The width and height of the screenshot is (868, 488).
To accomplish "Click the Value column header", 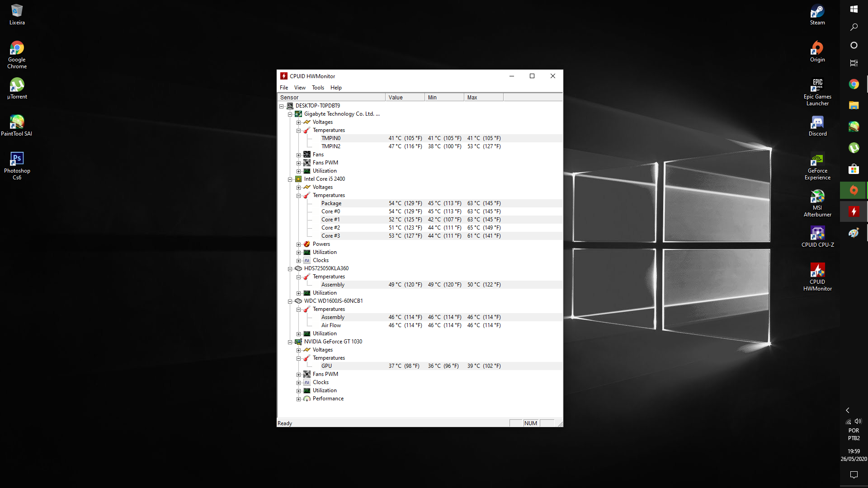I will pyautogui.click(x=405, y=97).
